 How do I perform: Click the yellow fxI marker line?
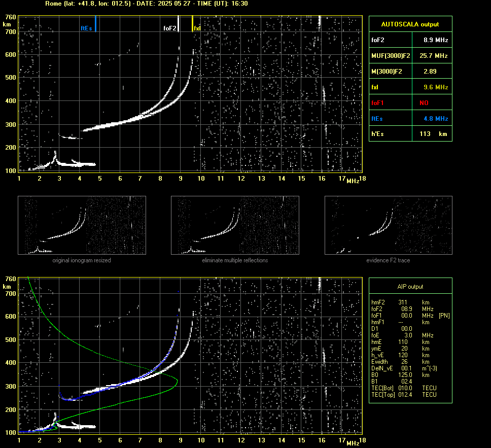coord(192,24)
